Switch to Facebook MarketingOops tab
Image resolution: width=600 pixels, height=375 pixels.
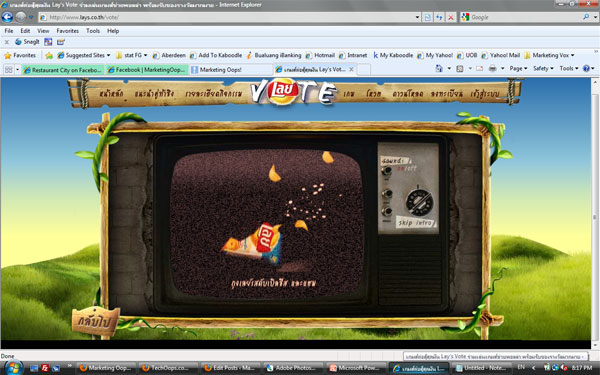[147, 70]
